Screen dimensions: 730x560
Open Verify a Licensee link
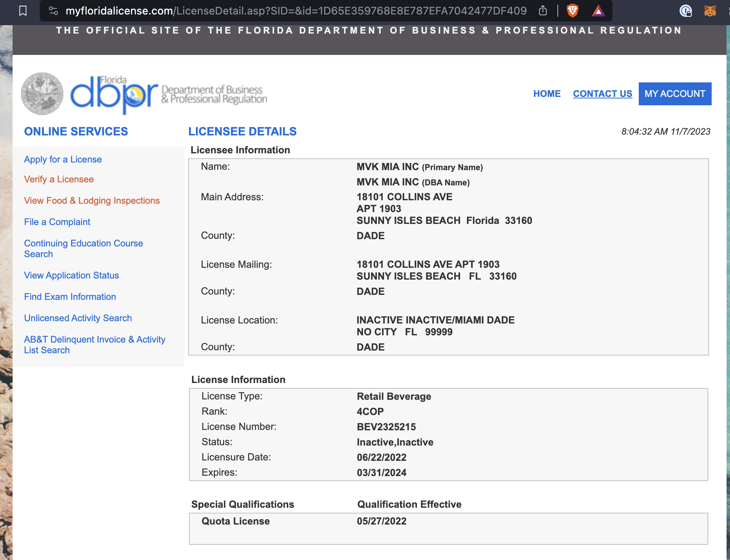point(59,179)
